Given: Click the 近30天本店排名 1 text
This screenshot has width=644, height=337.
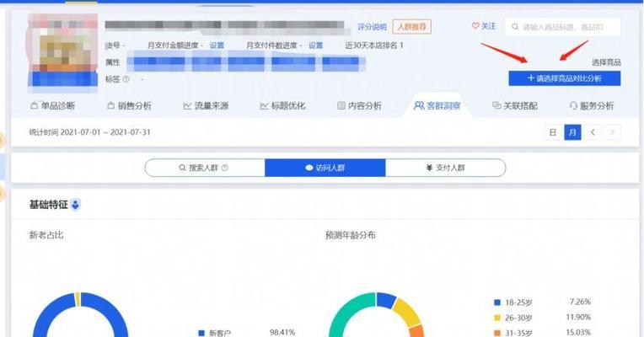Looking at the screenshot, I should [x=374, y=45].
